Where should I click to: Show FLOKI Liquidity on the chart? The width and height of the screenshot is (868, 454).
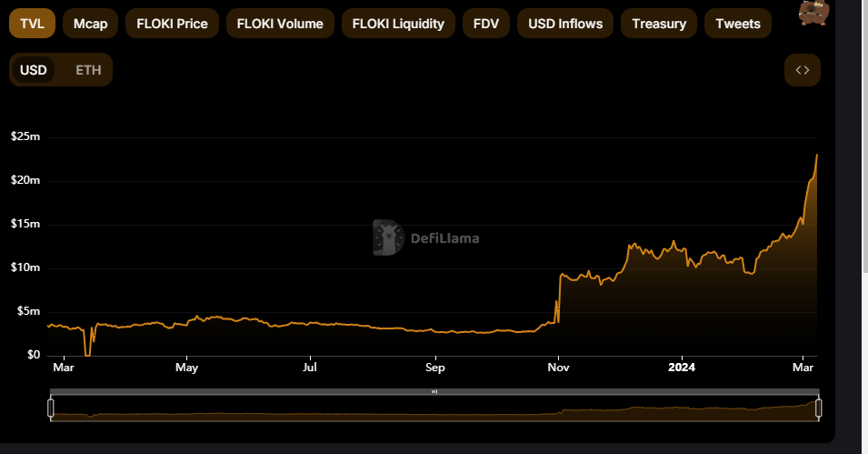398,24
